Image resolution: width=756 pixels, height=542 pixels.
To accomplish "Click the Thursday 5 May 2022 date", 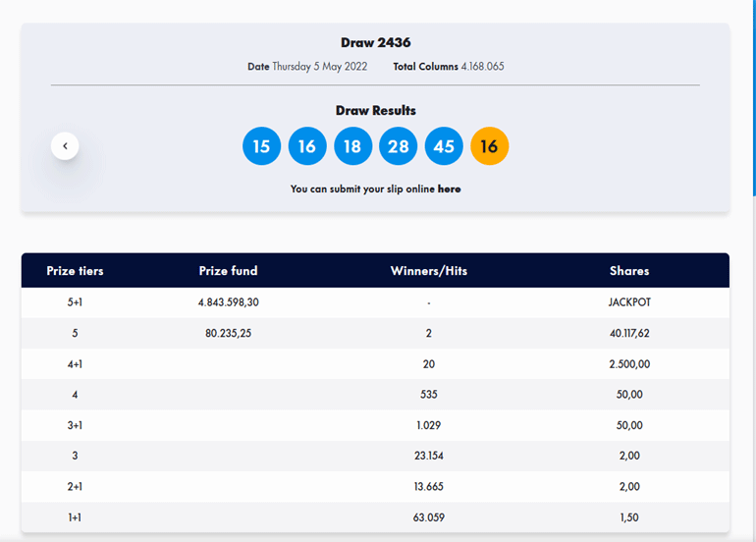I will click(x=319, y=67).
